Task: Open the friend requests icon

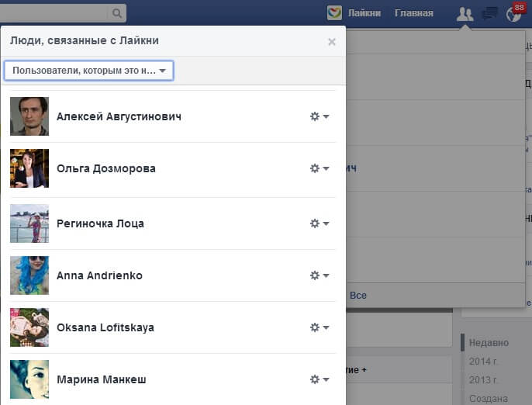Action: [465, 13]
